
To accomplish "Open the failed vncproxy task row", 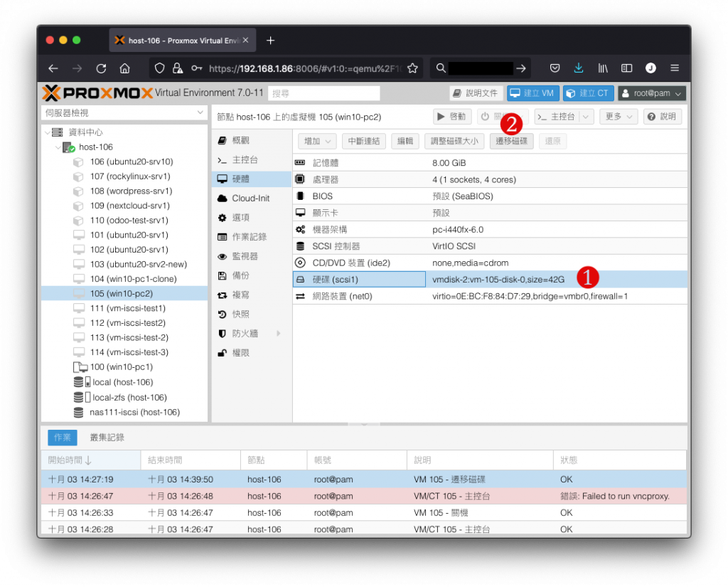I will click(x=363, y=496).
